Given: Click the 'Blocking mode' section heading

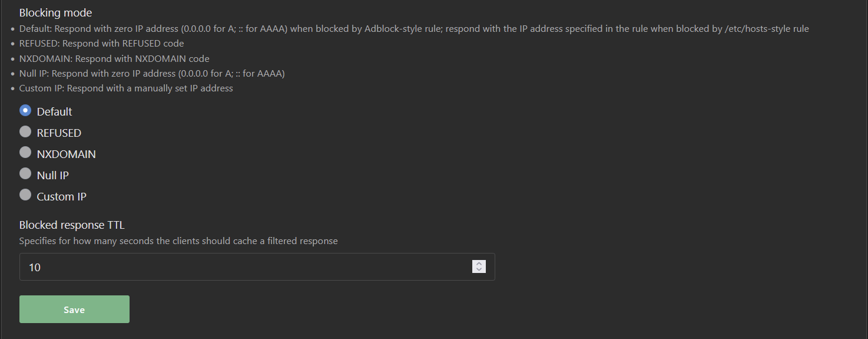Looking at the screenshot, I should (55, 12).
